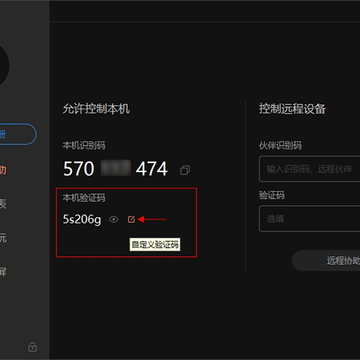Click the 伙伴识别码 label
360x360 pixels.
(280, 145)
